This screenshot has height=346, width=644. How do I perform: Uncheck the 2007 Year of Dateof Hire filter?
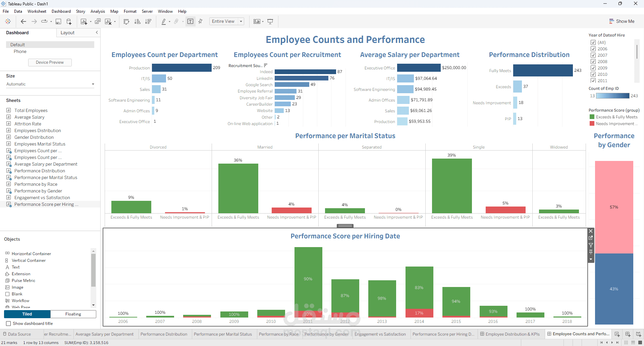click(x=593, y=55)
